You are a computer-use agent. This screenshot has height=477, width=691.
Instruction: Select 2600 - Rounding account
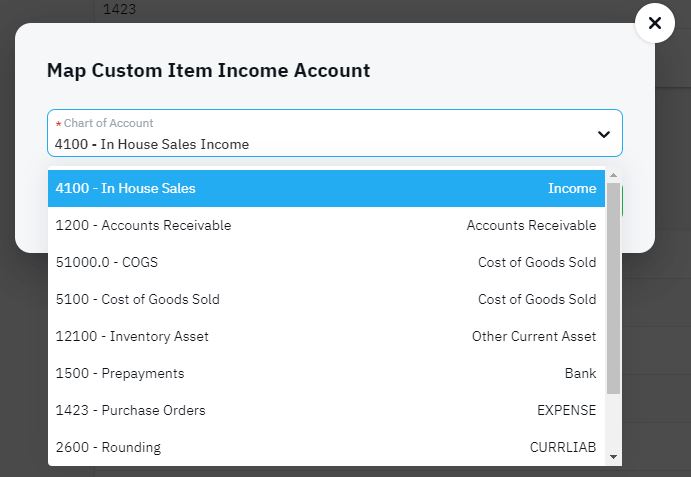coord(326,447)
